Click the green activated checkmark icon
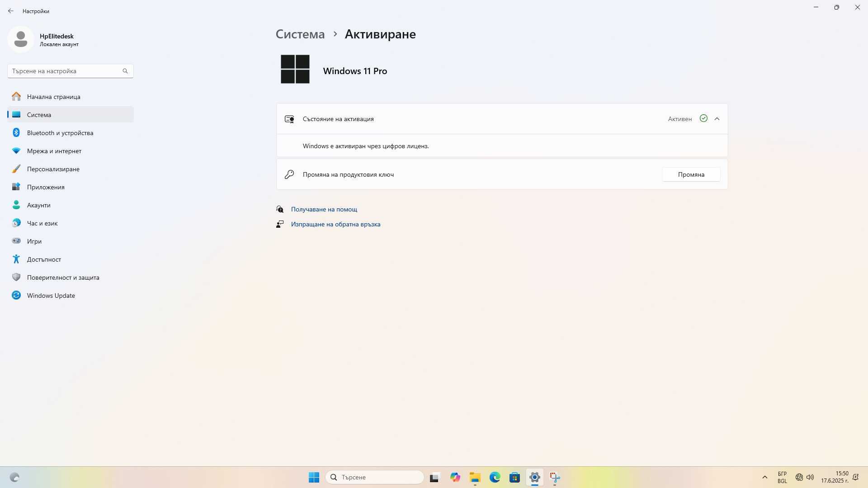The image size is (868, 488). click(703, 118)
